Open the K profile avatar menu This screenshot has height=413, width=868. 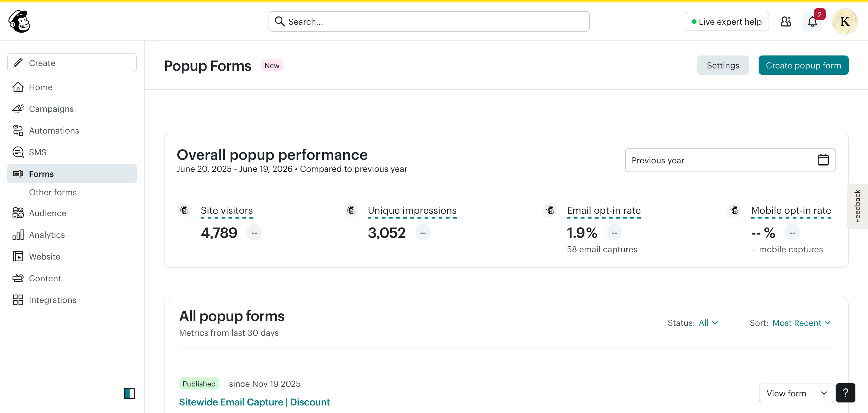845,22
